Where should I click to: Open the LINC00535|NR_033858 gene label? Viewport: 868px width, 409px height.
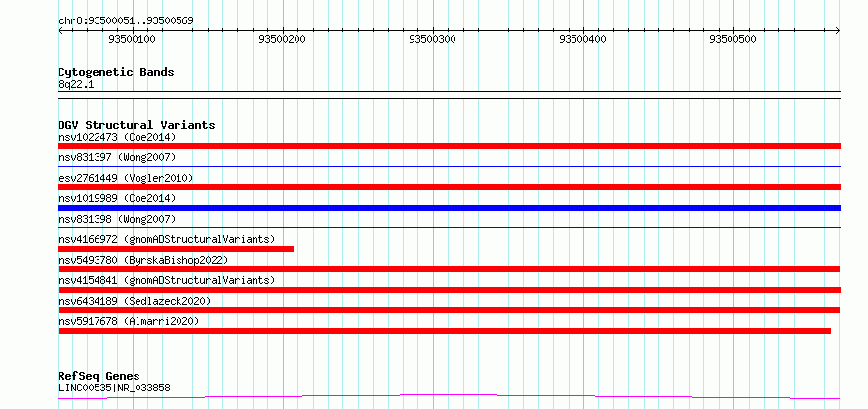[114, 388]
